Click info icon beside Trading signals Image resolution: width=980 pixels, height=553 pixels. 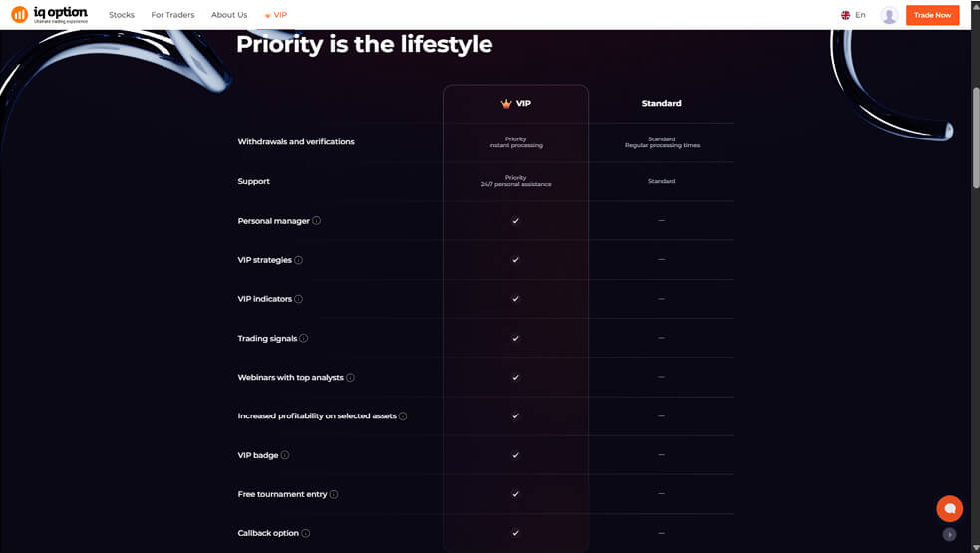click(x=304, y=338)
